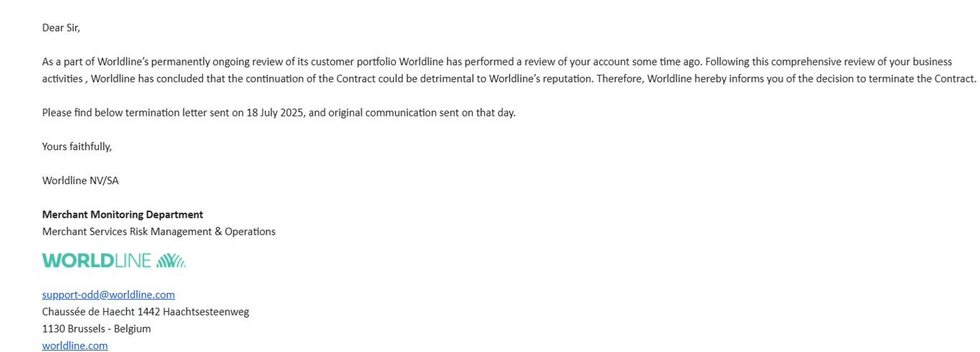Click the 'Worldline NV/SA' signature text
The image size is (980, 352).
pyautogui.click(x=80, y=180)
